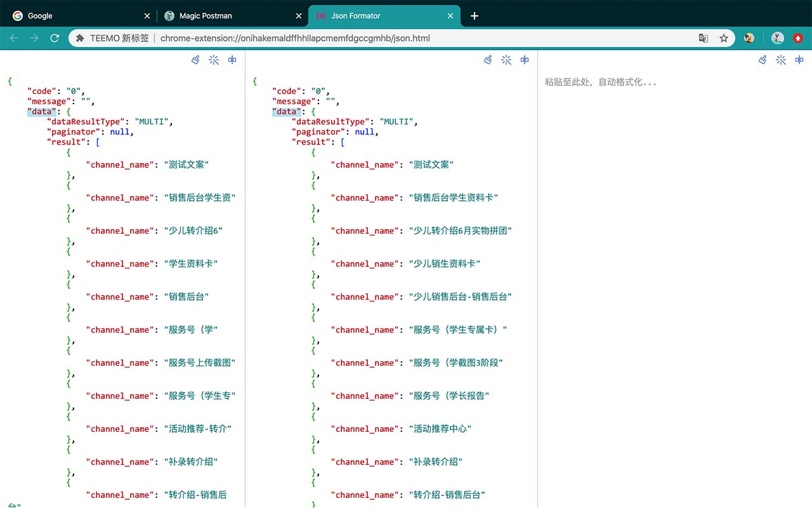Click "少儿销售后台-销售后台" value

pos(460,297)
